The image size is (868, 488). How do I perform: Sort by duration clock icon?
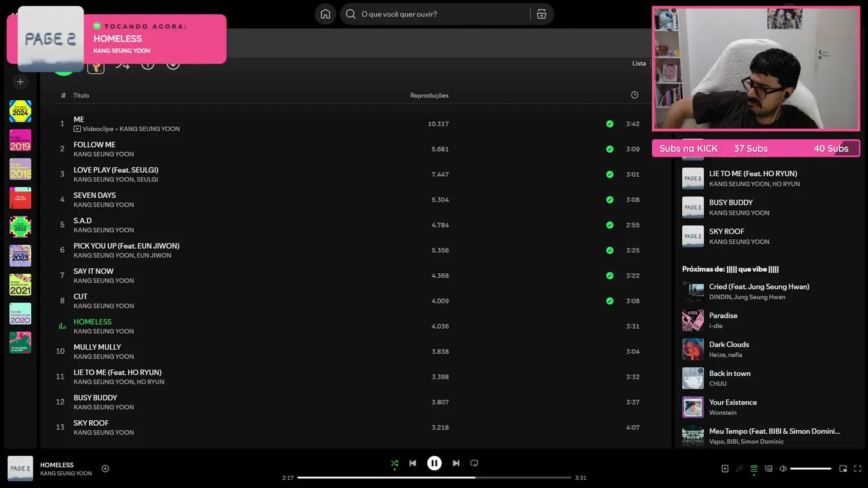(x=635, y=95)
